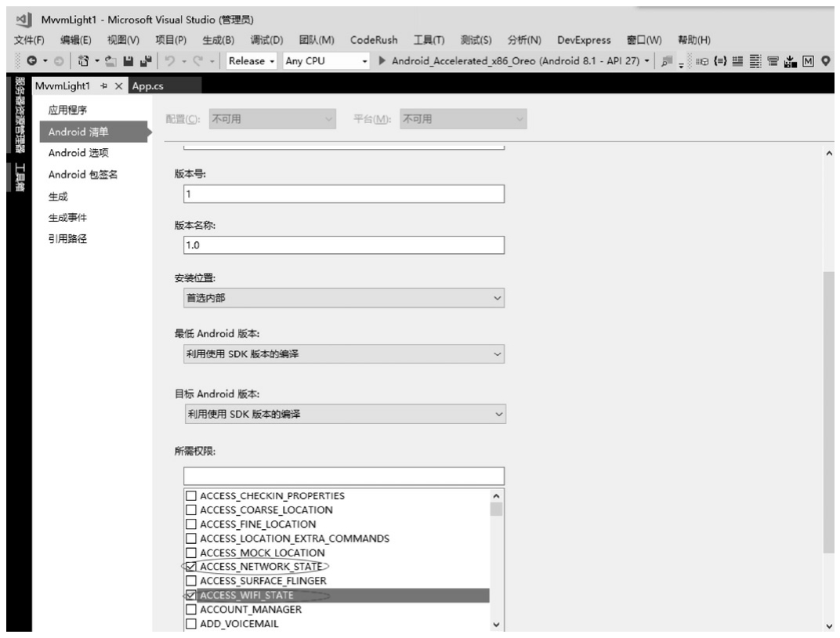840x638 pixels.
Task: Open the minimum Android version dropdown
Action: 344,354
